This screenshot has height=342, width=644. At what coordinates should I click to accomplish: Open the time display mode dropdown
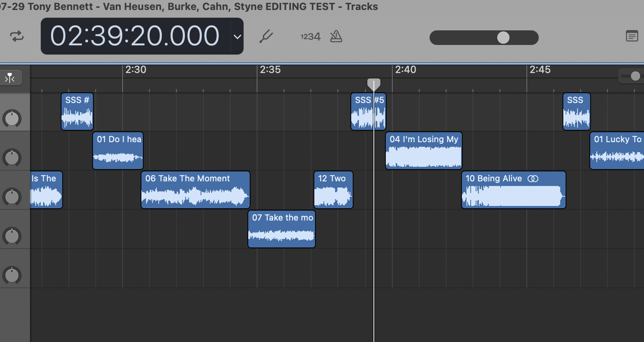tap(237, 37)
